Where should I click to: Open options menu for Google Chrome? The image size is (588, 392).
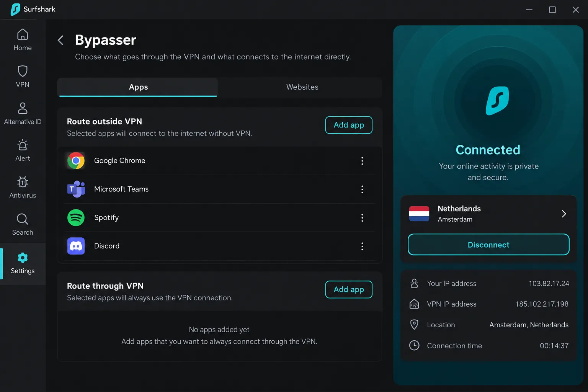(x=362, y=161)
